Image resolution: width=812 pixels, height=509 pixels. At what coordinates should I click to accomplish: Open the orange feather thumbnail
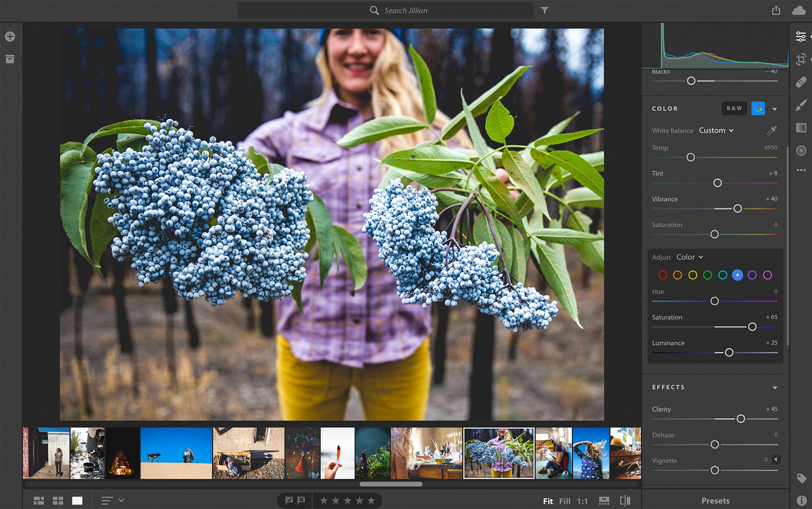pos(337,453)
